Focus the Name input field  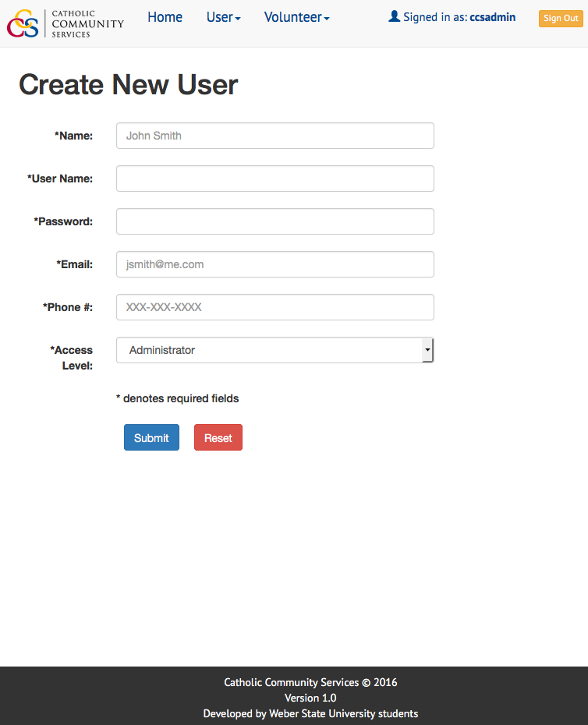click(x=275, y=136)
